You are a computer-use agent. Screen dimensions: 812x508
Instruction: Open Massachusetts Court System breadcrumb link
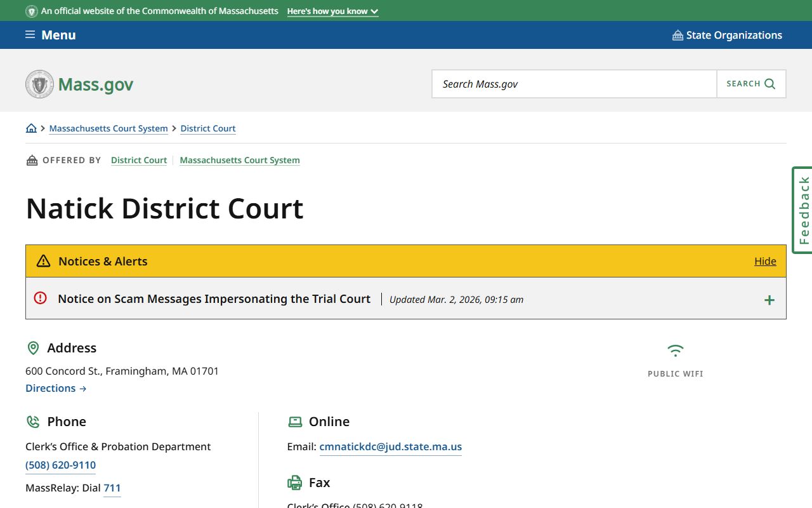108,128
